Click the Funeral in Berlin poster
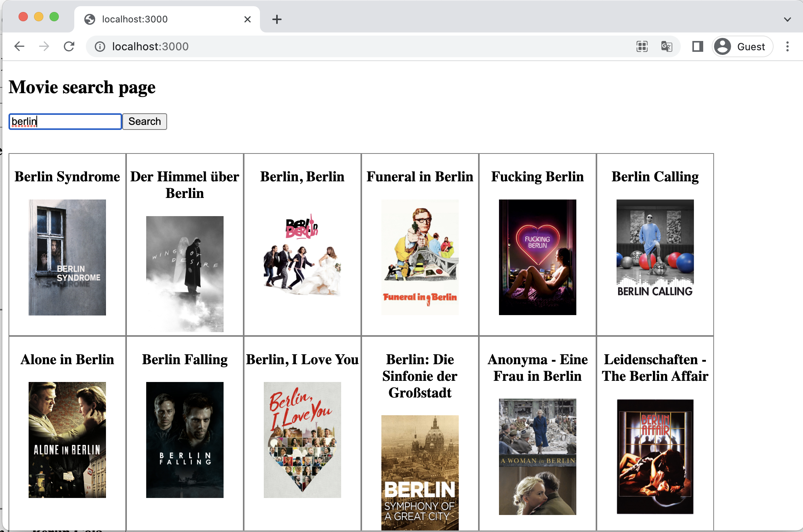 pyautogui.click(x=420, y=257)
